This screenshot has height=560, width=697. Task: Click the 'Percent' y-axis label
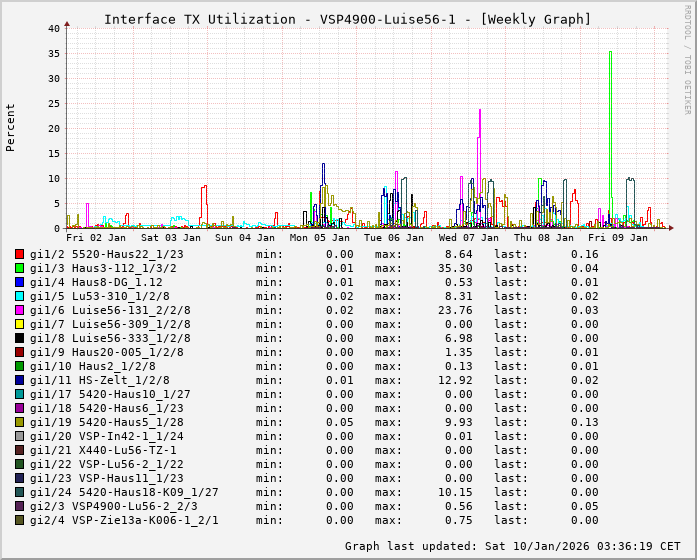tap(11, 128)
